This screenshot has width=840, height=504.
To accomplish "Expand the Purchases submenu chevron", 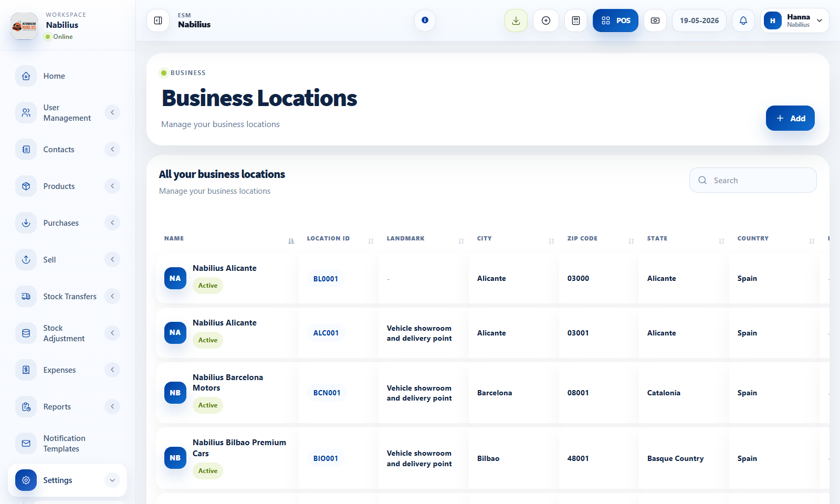I will click(x=112, y=223).
